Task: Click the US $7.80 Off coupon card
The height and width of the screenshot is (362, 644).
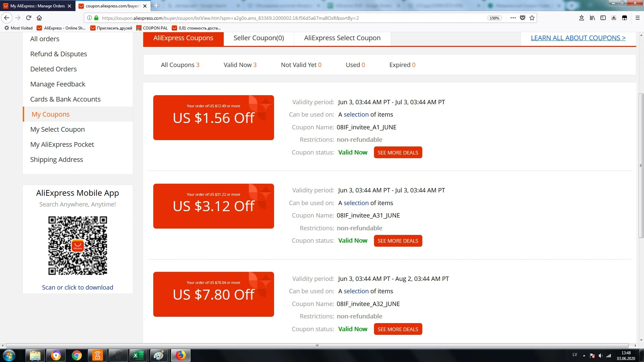Action: (x=214, y=294)
